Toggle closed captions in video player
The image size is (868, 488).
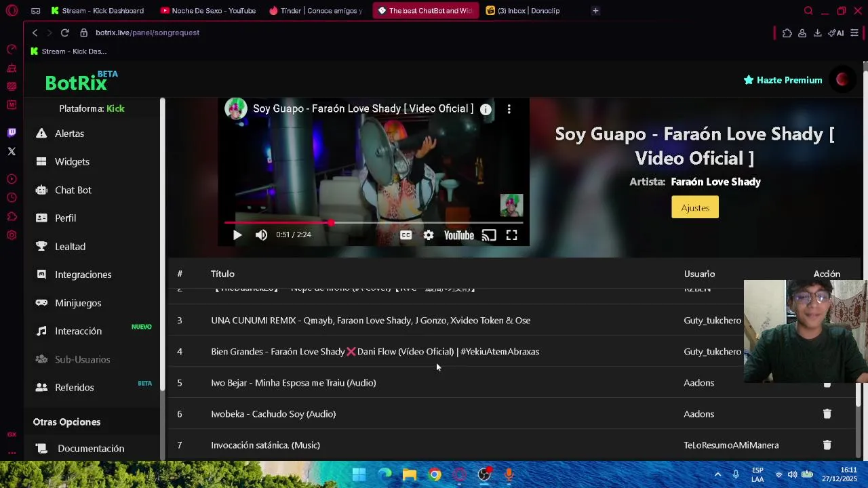(406, 235)
